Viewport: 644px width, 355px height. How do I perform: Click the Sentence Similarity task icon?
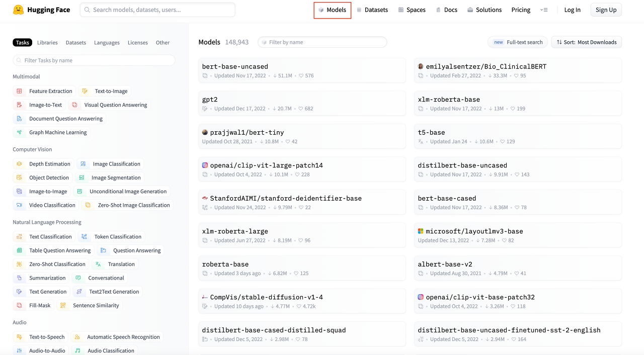tap(63, 305)
